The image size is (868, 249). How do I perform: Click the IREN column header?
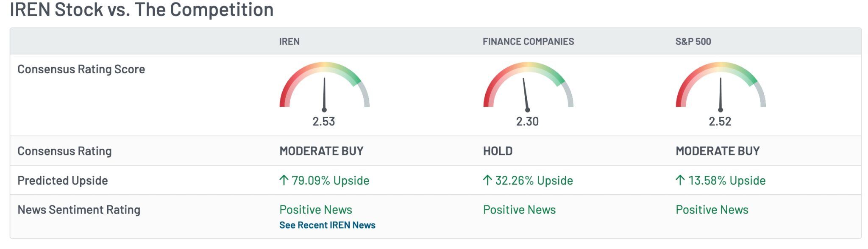click(x=289, y=41)
